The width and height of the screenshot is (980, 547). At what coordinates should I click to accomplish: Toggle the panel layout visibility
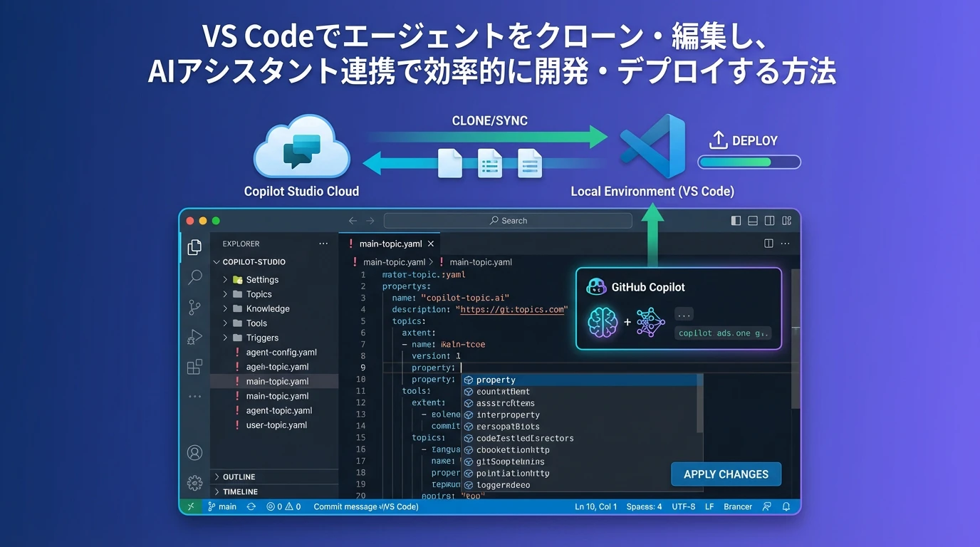click(x=753, y=220)
